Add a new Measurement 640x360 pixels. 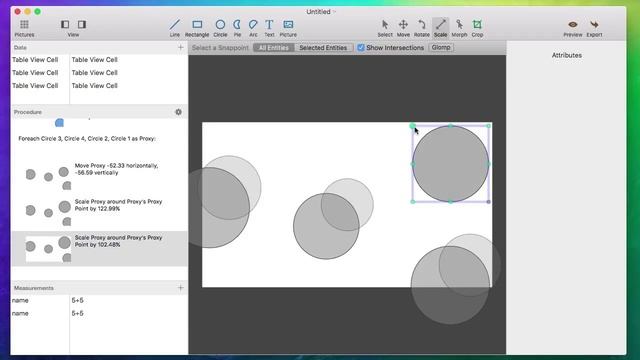click(180, 288)
